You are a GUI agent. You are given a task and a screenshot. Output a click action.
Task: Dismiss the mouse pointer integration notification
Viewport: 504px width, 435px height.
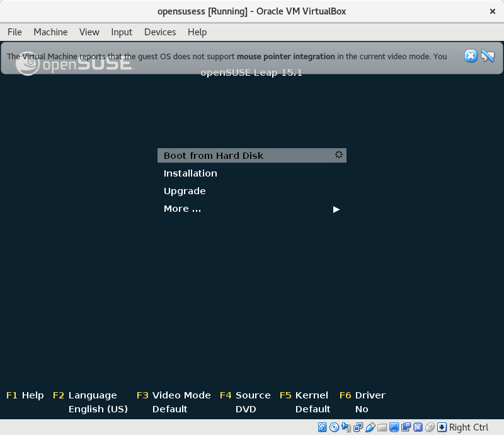471,56
